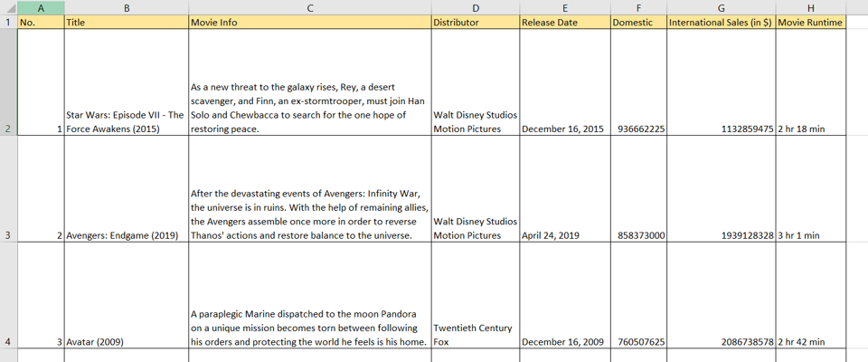Select column D header
This screenshot has height=362, width=868.
point(476,8)
